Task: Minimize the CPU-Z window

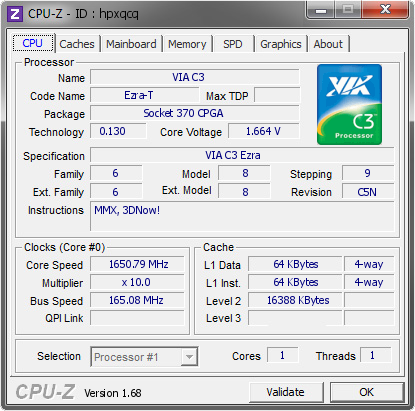Action: point(322,11)
